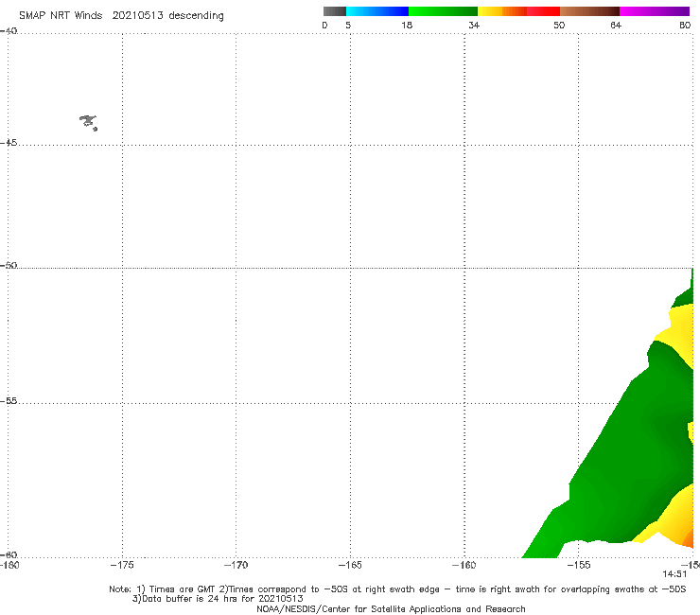Click the latitude label '-45'
This screenshot has height=615, width=700.
point(9,143)
